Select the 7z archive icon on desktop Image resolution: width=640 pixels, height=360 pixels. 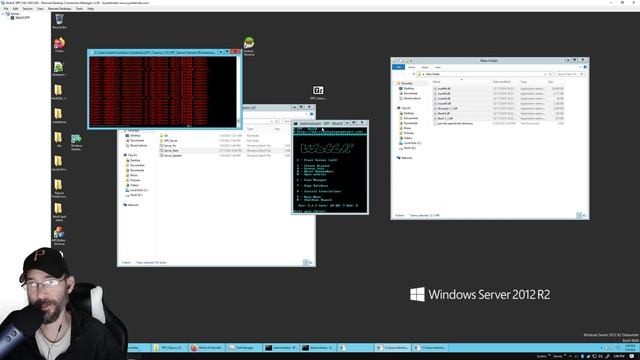click(x=318, y=92)
